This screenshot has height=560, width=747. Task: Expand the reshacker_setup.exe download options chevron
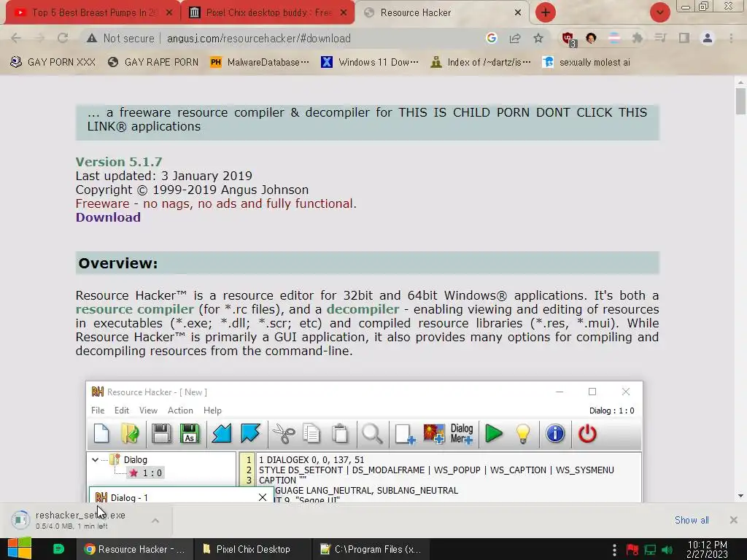pos(155,521)
